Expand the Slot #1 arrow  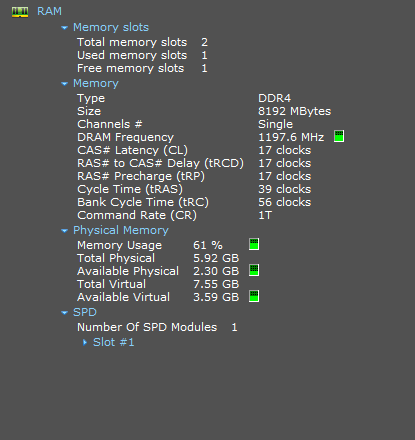(85, 342)
